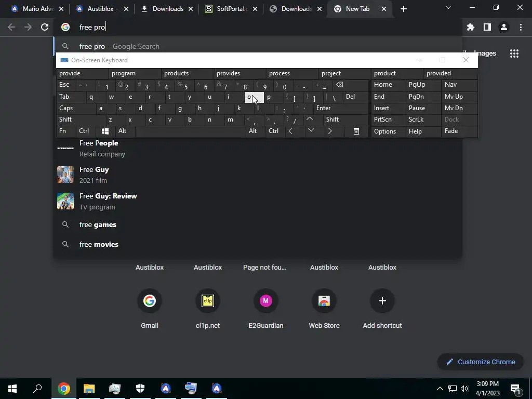Select the Free Guy 2021 film suggestion
Image resolution: width=532 pixels, height=399 pixels.
(x=258, y=175)
